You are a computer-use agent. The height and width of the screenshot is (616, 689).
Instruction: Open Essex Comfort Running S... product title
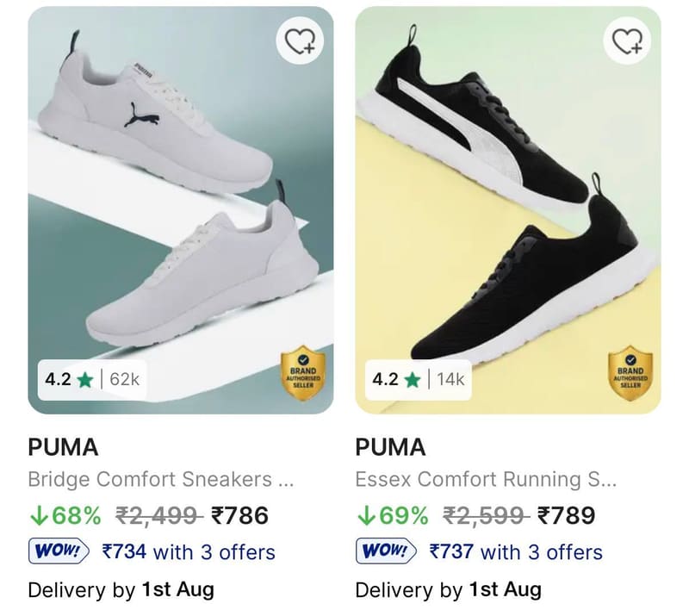[x=486, y=479]
